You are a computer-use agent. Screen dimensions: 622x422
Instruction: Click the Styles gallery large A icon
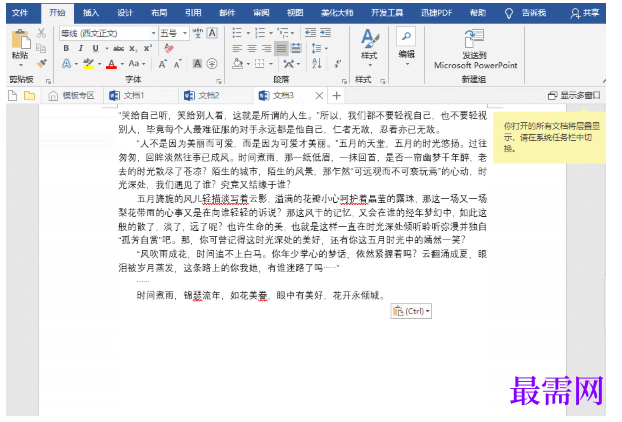click(370, 38)
